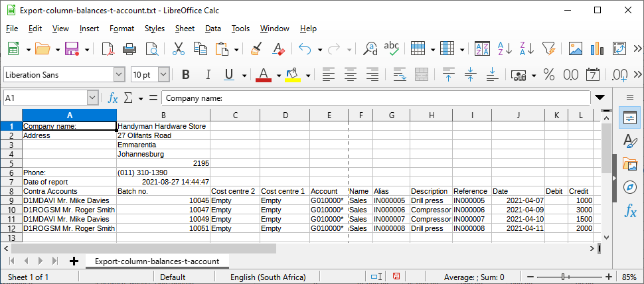The width and height of the screenshot is (644, 284).
Task: Select the Export-column-balances-t-account sheet tab
Action: point(157,261)
